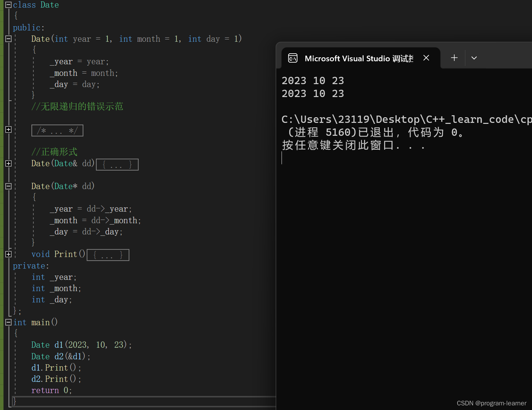The height and width of the screenshot is (410, 532).
Task: Click the 'CSDN @program-learner' watermark text
Action: (x=492, y=403)
